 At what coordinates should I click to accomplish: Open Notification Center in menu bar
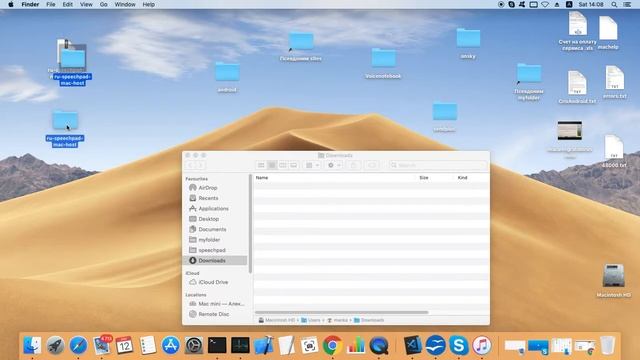click(x=627, y=4)
